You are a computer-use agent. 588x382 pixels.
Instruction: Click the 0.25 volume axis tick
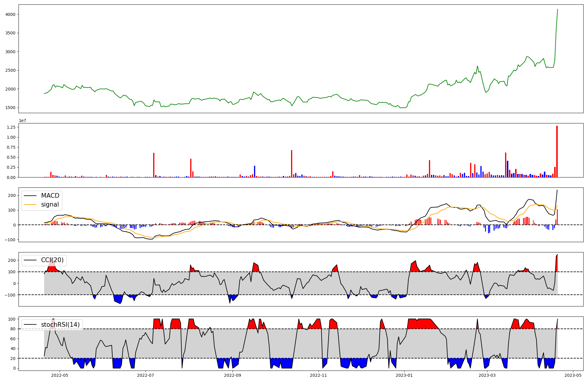point(11,167)
